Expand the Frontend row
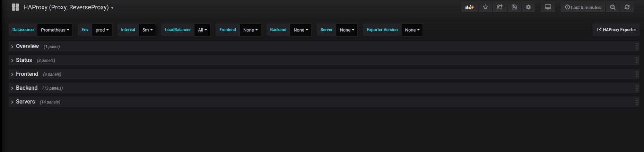The image size is (644, 152). (x=27, y=74)
